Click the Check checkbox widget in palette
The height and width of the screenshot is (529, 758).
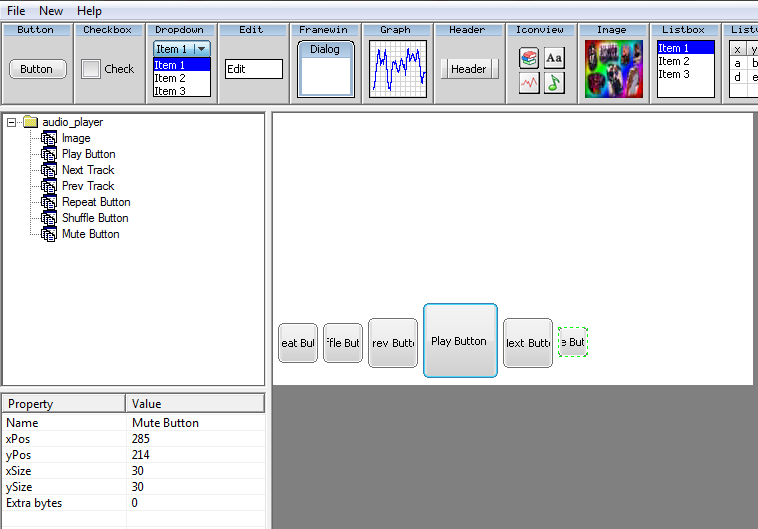[91, 69]
